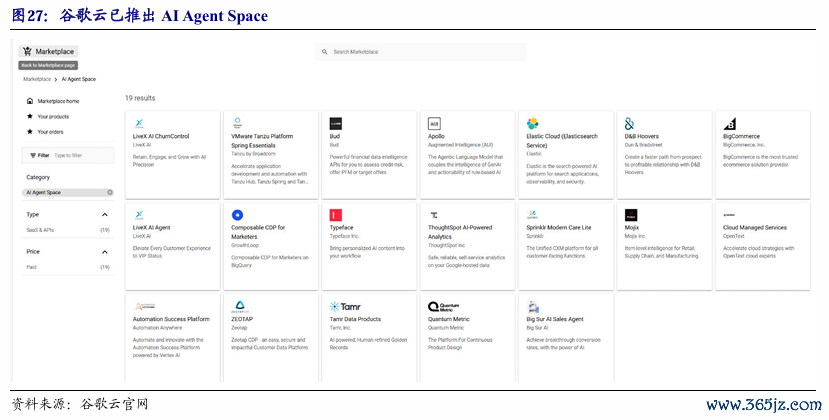Click the Big Sur AI logo
The width and height of the screenshot is (829, 420).
[533, 307]
